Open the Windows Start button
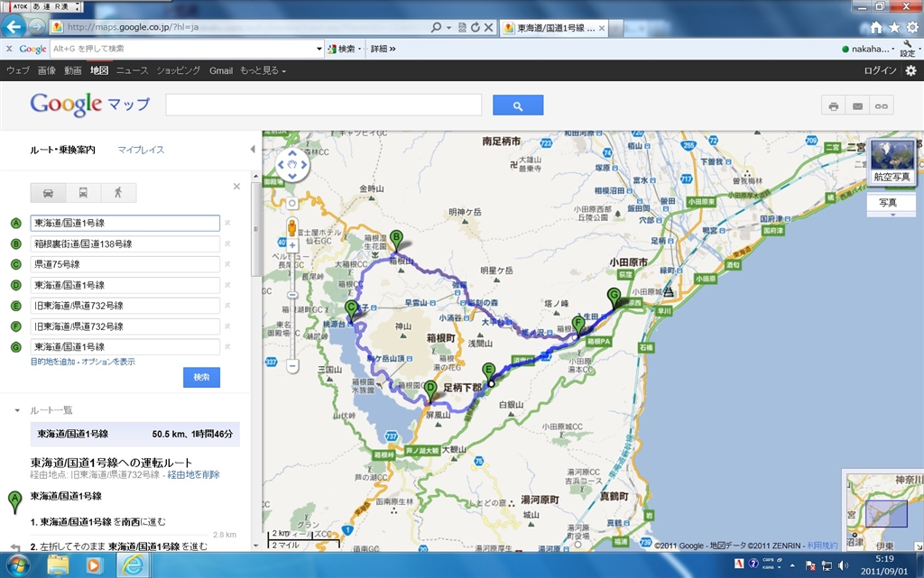Image resolution: width=924 pixels, height=578 pixels. point(17,565)
